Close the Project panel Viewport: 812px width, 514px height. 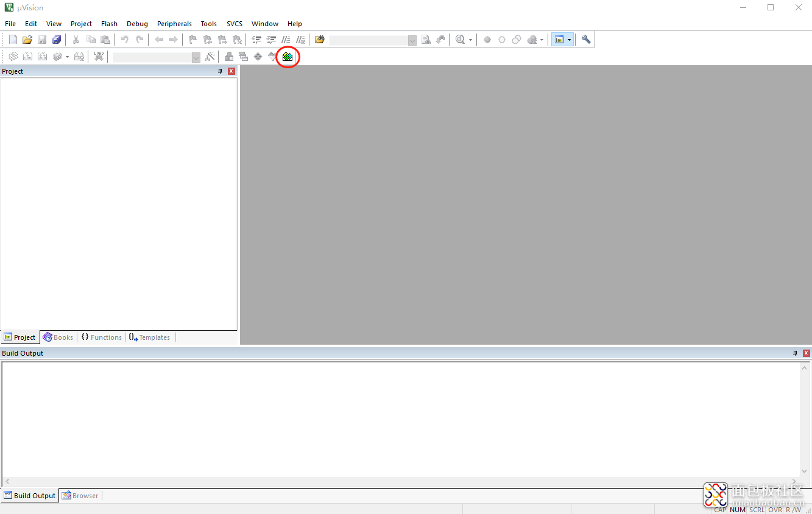pos(231,71)
